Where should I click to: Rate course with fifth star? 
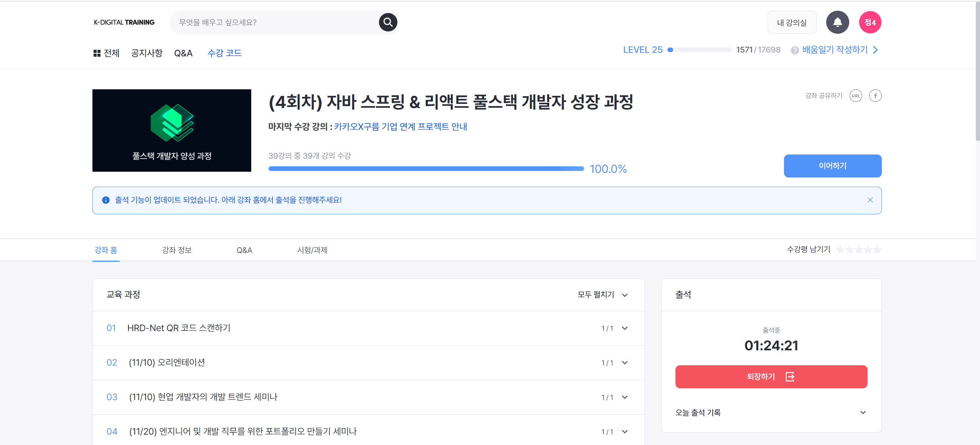(x=877, y=250)
